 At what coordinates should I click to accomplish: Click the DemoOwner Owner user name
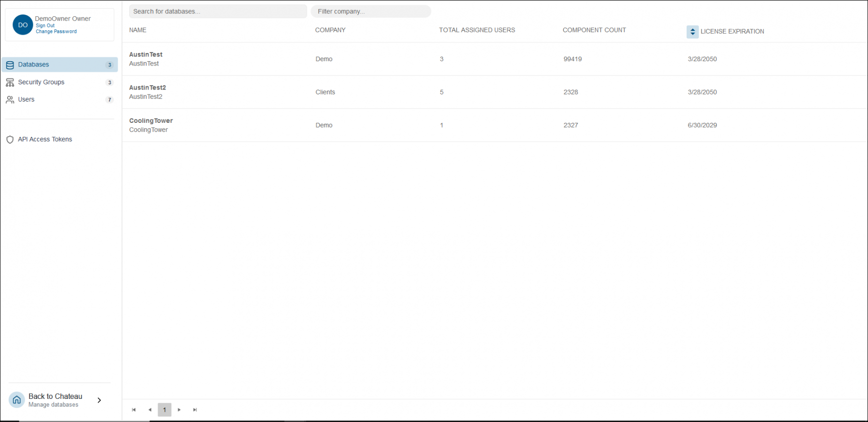(x=63, y=18)
